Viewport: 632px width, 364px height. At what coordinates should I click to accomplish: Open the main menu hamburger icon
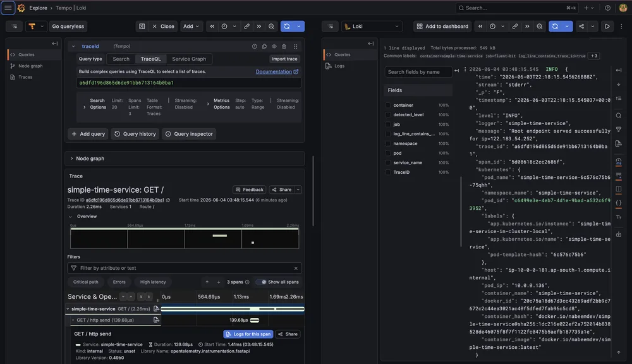click(8, 8)
